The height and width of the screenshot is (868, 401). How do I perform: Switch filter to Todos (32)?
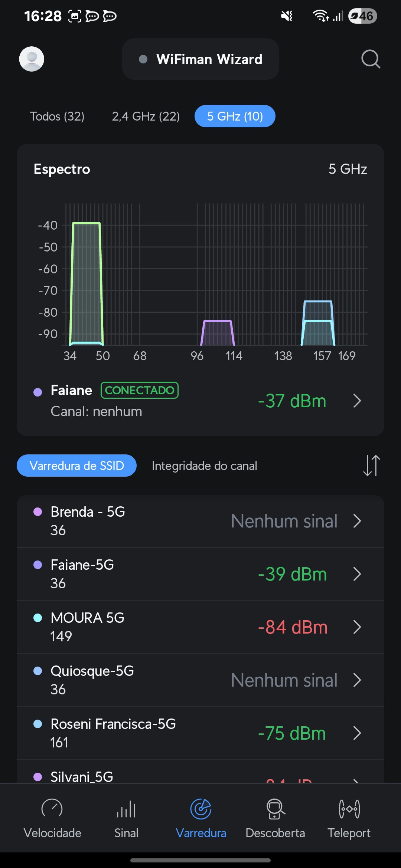pos(57,116)
